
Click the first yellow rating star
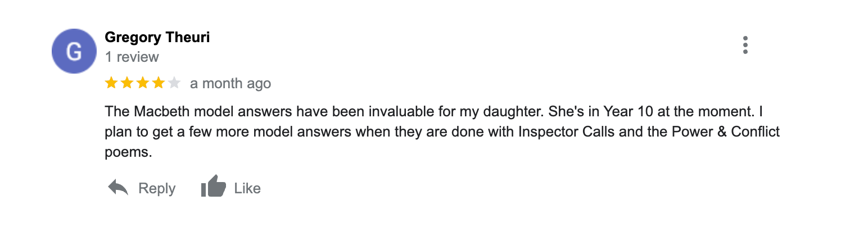coord(111,84)
